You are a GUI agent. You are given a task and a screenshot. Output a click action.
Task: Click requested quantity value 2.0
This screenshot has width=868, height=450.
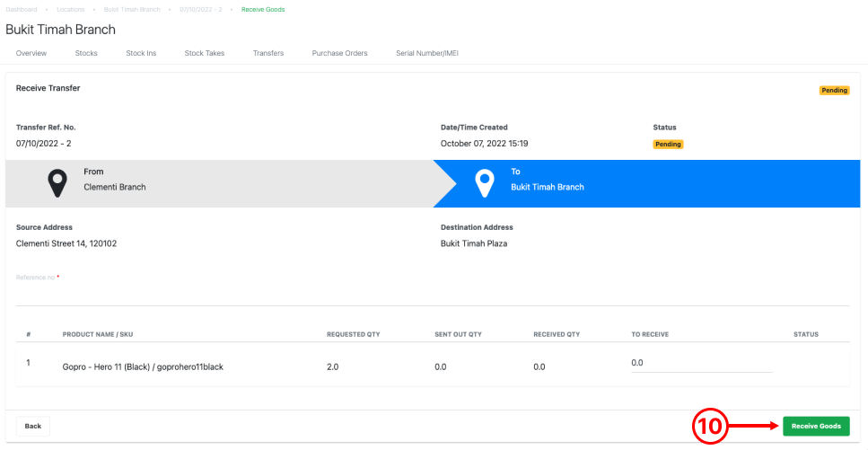click(332, 366)
